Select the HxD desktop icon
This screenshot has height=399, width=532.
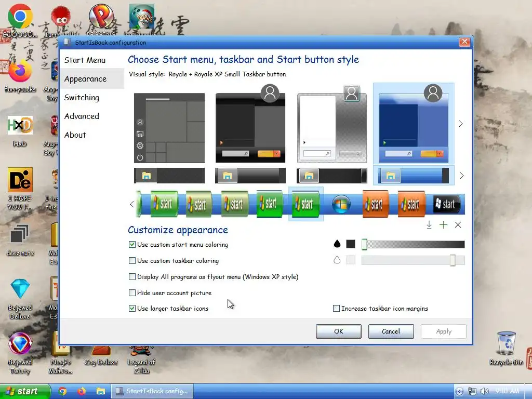click(20, 131)
